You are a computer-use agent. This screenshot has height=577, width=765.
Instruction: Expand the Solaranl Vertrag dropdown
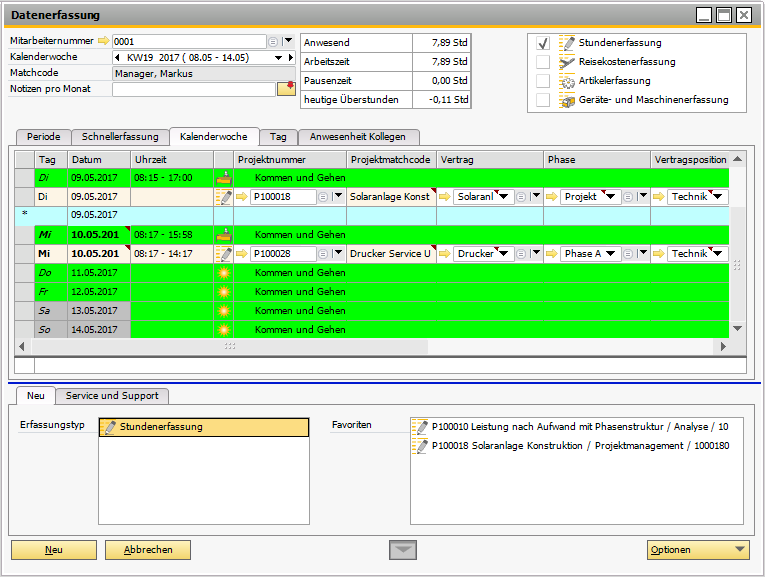[504, 197]
